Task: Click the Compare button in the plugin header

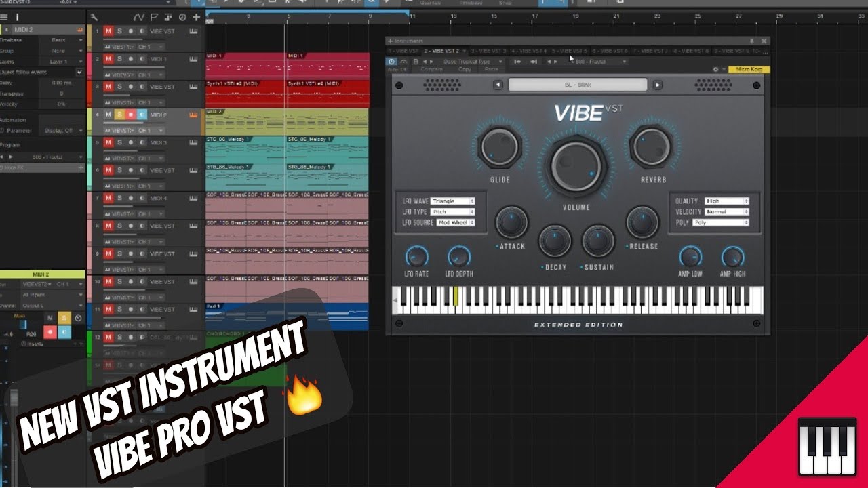Action: coord(432,68)
